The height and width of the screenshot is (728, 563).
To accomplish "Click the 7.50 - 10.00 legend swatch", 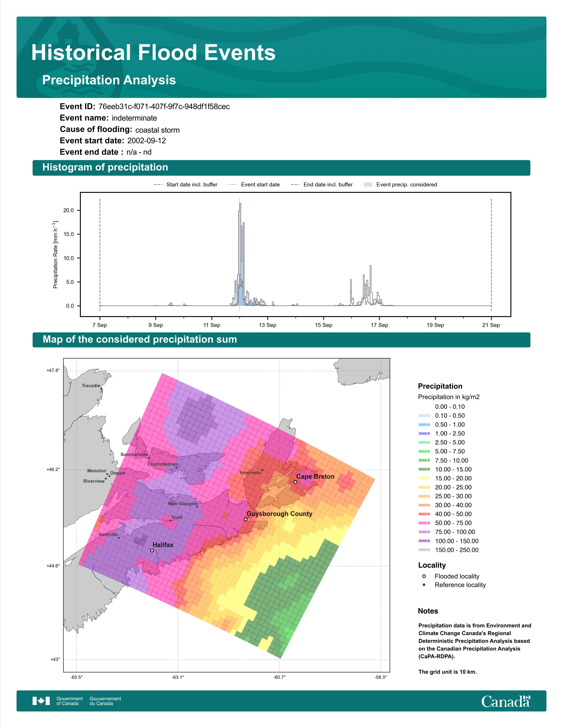I will click(424, 460).
